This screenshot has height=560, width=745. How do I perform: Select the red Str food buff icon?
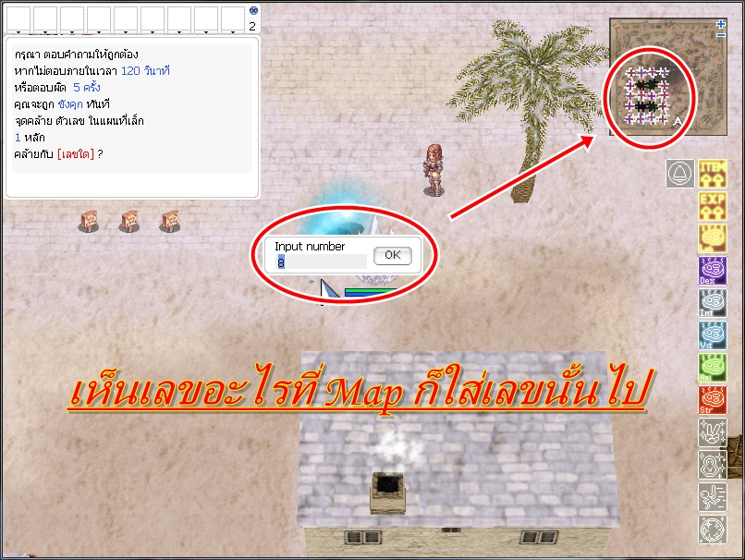[x=713, y=400]
